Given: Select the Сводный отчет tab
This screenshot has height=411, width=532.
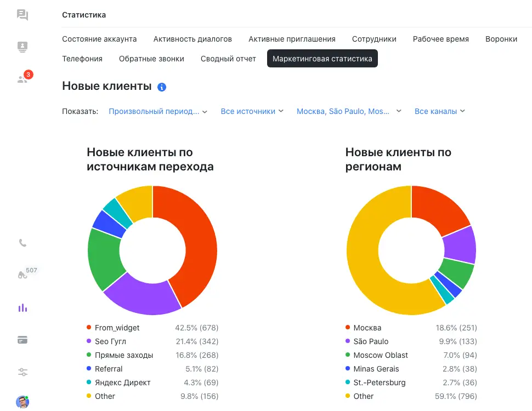Looking at the screenshot, I should point(228,59).
